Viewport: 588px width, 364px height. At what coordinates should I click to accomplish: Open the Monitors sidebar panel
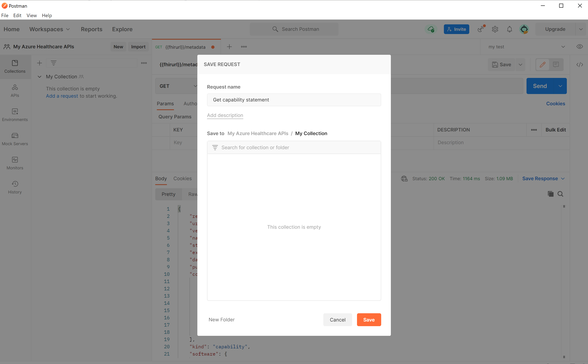(x=15, y=163)
